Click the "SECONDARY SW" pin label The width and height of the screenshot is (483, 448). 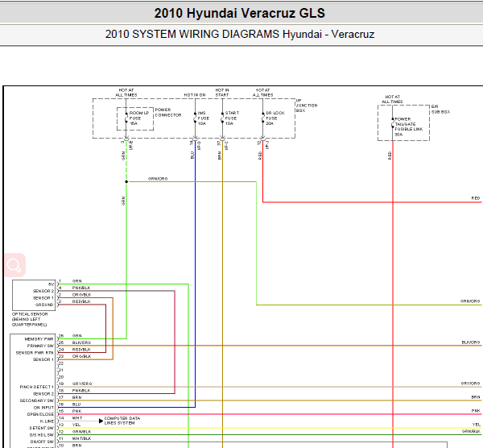[37, 400]
